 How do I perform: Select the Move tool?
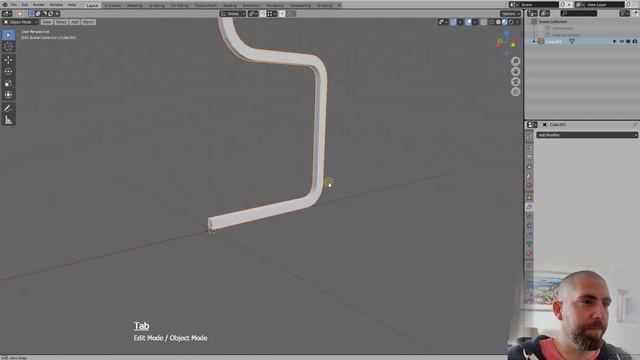[8, 60]
